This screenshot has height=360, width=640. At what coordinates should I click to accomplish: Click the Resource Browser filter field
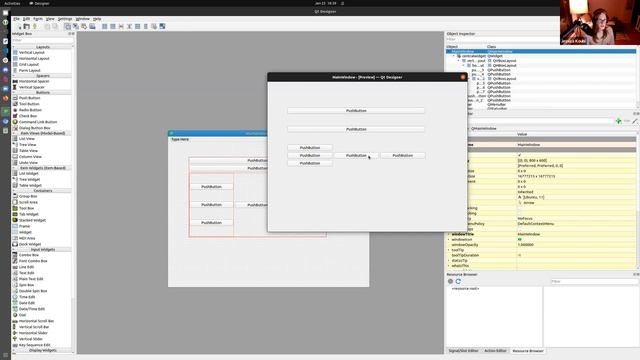click(x=594, y=282)
